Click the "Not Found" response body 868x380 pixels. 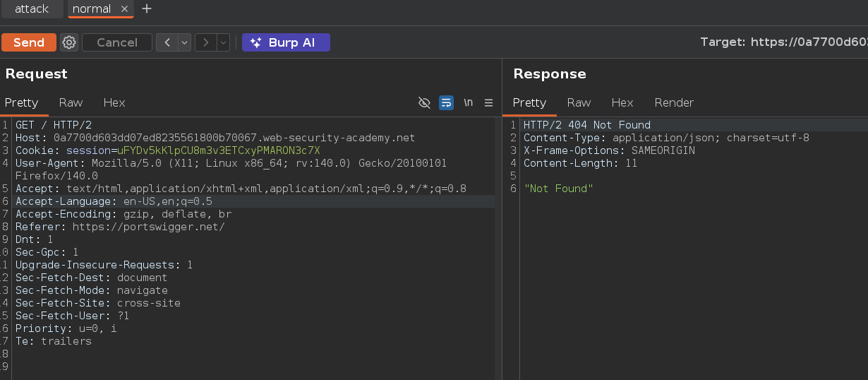coord(558,189)
